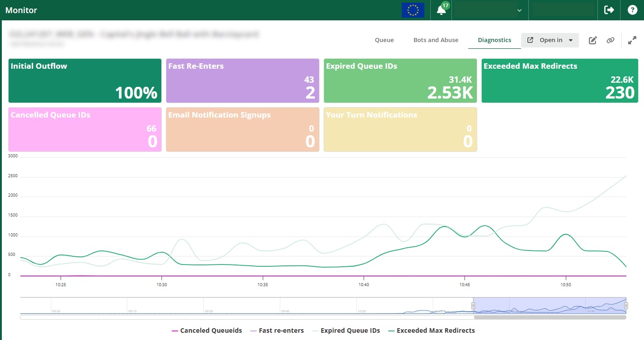Select the Your Turn Notifications tile
The width and height of the screenshot is (644, 340).
[400, 129]
